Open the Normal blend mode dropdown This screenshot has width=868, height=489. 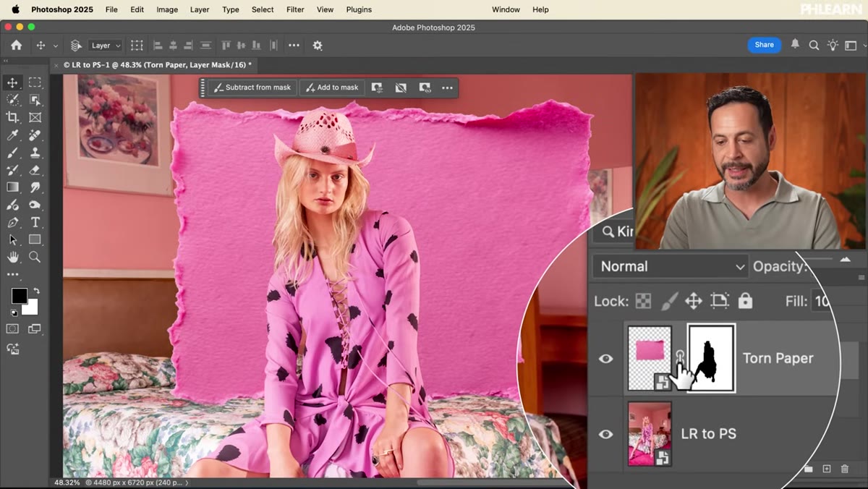(671, 266)
